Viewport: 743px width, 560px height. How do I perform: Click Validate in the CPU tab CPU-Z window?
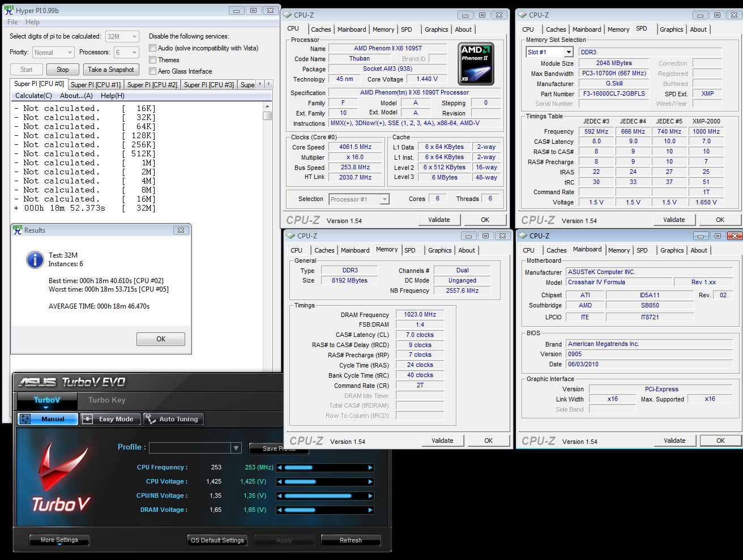(x=439, y=220)
